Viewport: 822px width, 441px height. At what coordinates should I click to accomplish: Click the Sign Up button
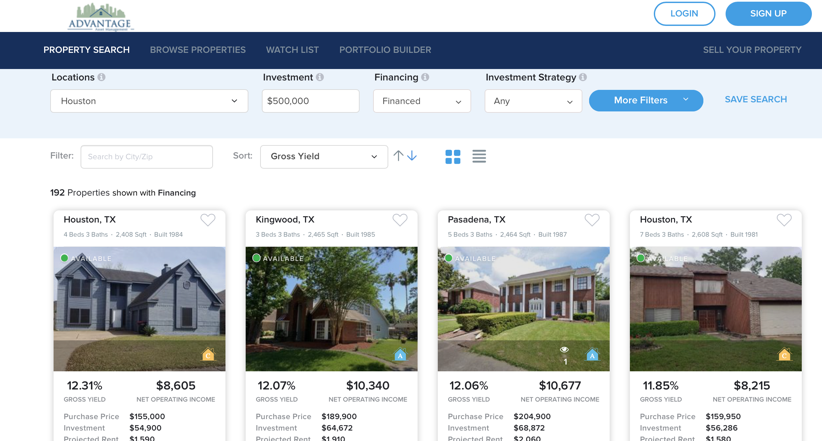point(769,14)
